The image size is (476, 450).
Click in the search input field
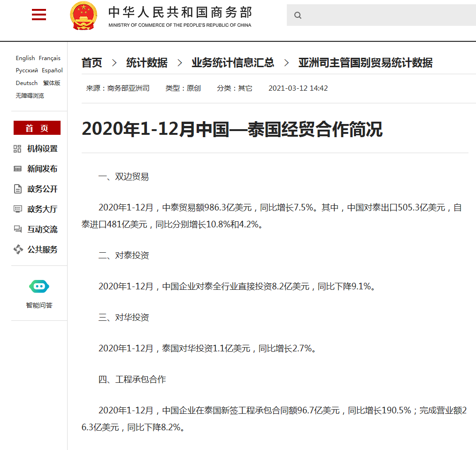pyautogui.click(x=381, y=15)
